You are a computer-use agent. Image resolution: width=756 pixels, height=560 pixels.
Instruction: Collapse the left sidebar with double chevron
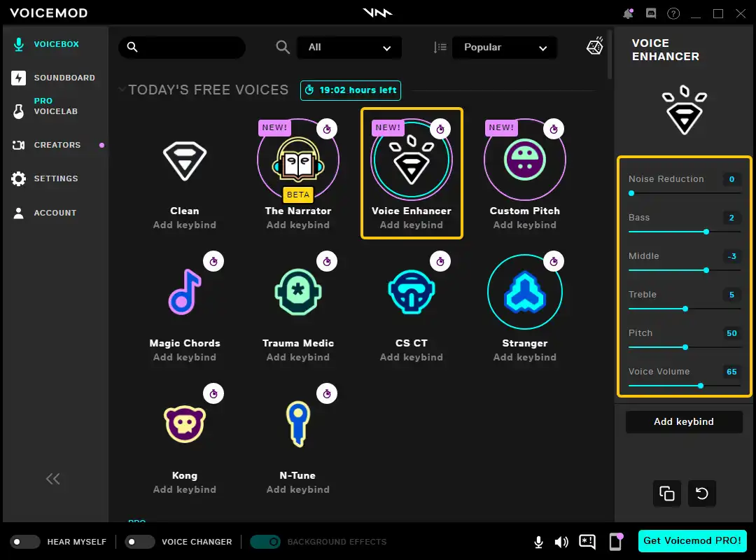click(53, 479)
